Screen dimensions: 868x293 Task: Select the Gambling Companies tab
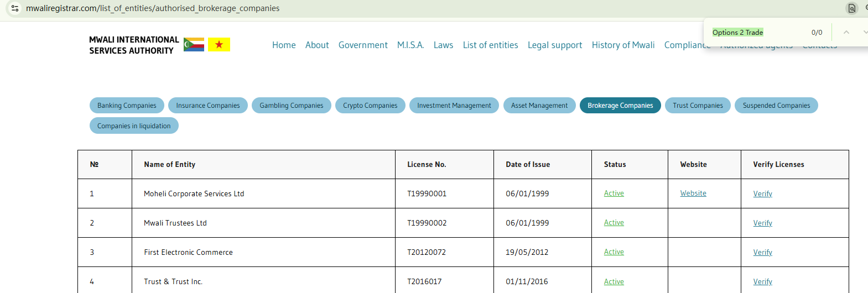click(x=292, y=106)
